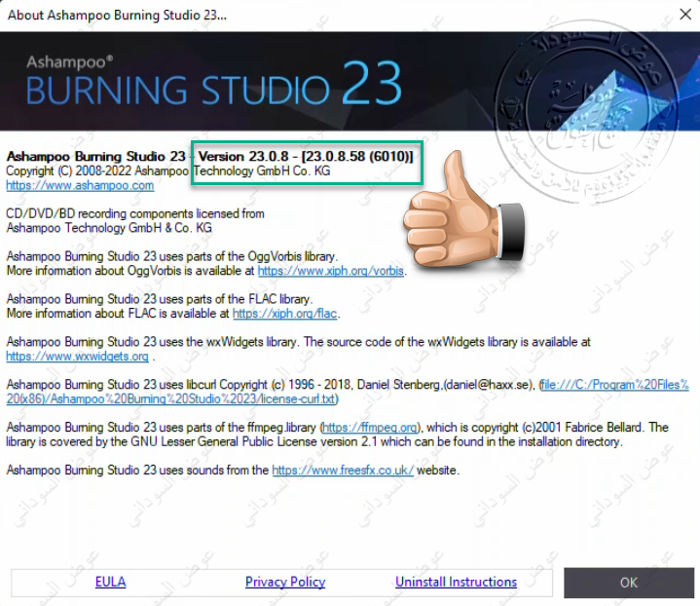Follow the www.wxwidgets.org link
The width and height of the screenshot is (700, 606).
tap(77, 357)
